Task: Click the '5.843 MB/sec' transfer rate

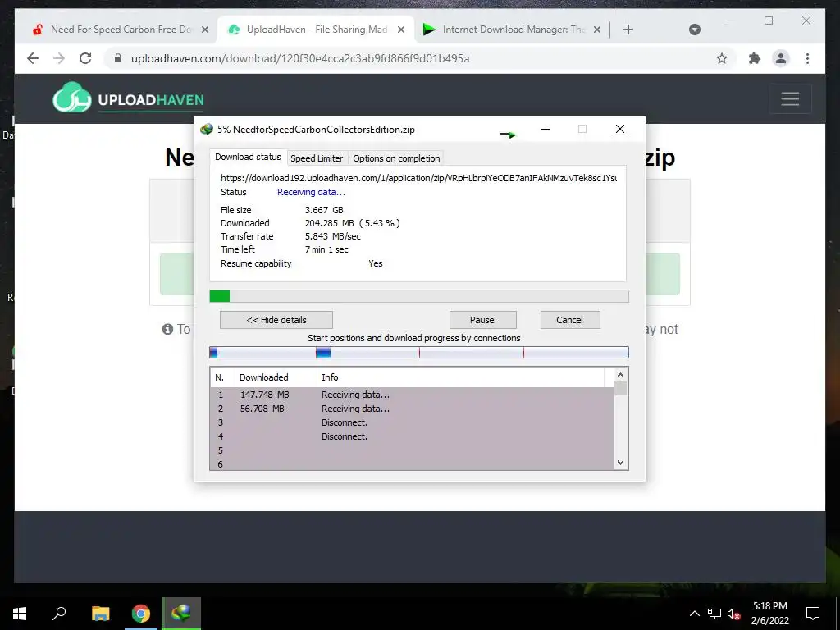Action: pos(333,236)
